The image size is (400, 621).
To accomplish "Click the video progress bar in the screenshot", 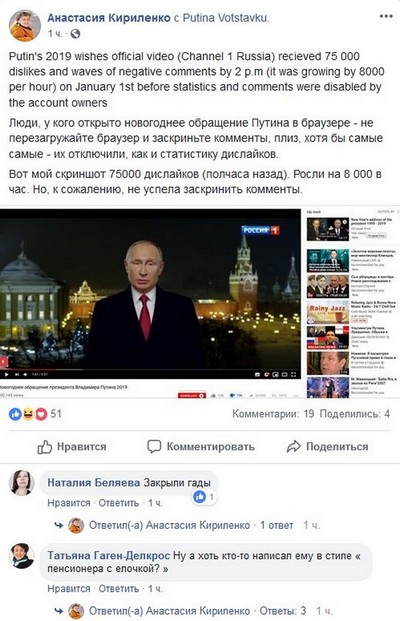I will tap(150, 370).
